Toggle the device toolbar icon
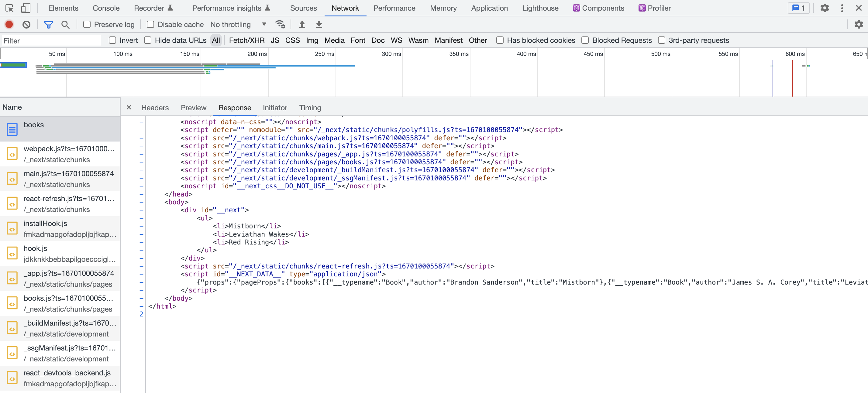This screenshot has width=868, height=393. tap(26, 8)
